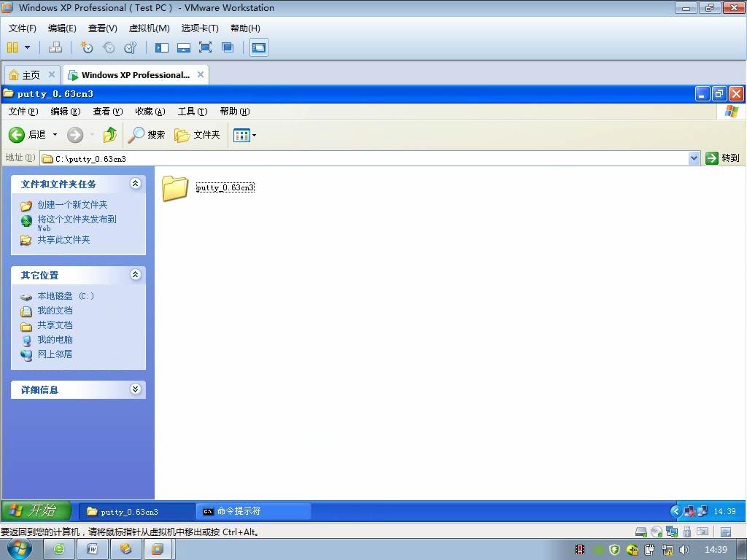Open the VMware 编辑(E) menu

tap(62, 28)
